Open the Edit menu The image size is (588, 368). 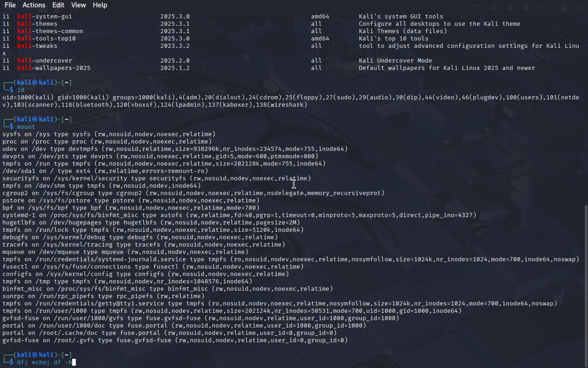58,5
